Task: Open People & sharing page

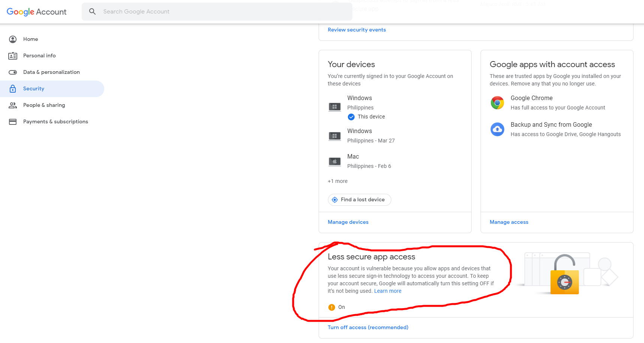Action: tap(44, 105)
